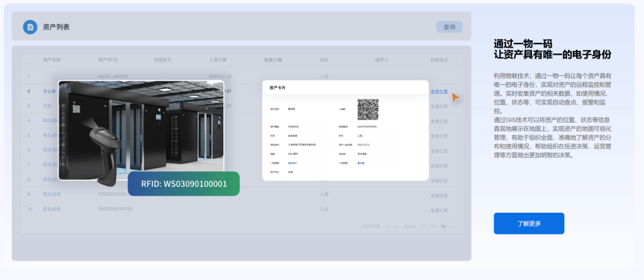
Task: Click the RFID: WS03090100001 badge
Action: [x=184, y=184]
